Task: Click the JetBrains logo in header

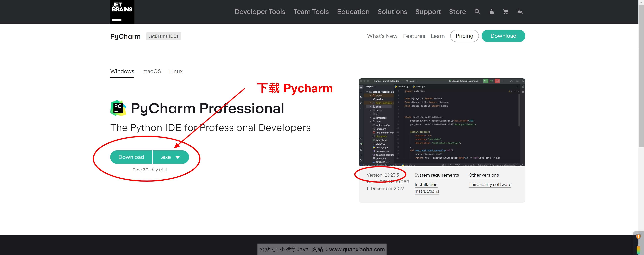Action: click(122, 11)
